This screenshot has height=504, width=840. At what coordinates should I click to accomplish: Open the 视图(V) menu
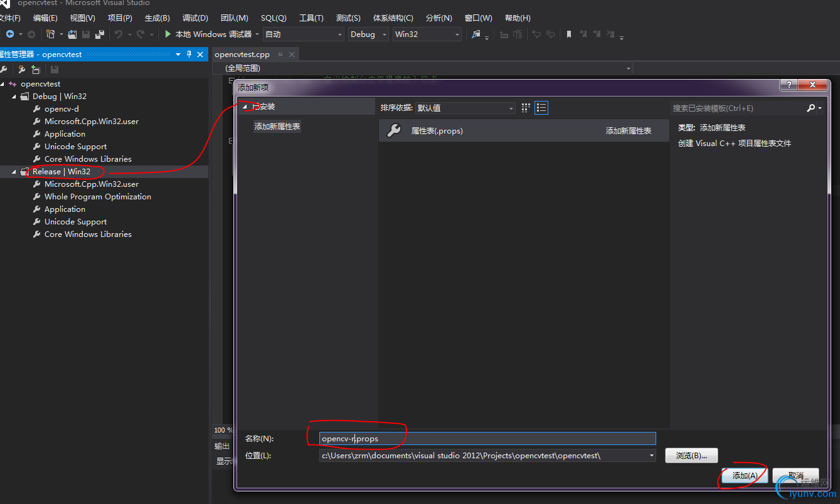click(x=83, y=18)
